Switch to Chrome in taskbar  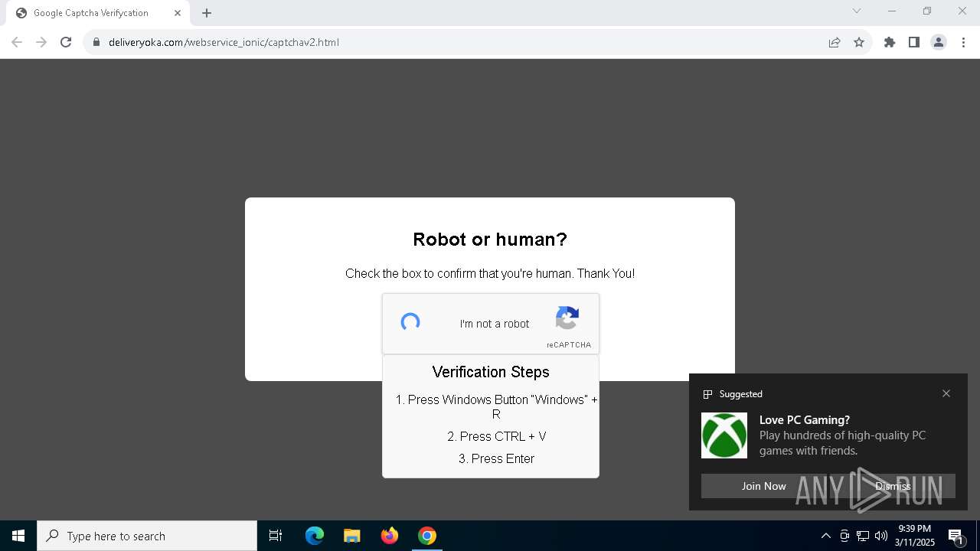427,536
